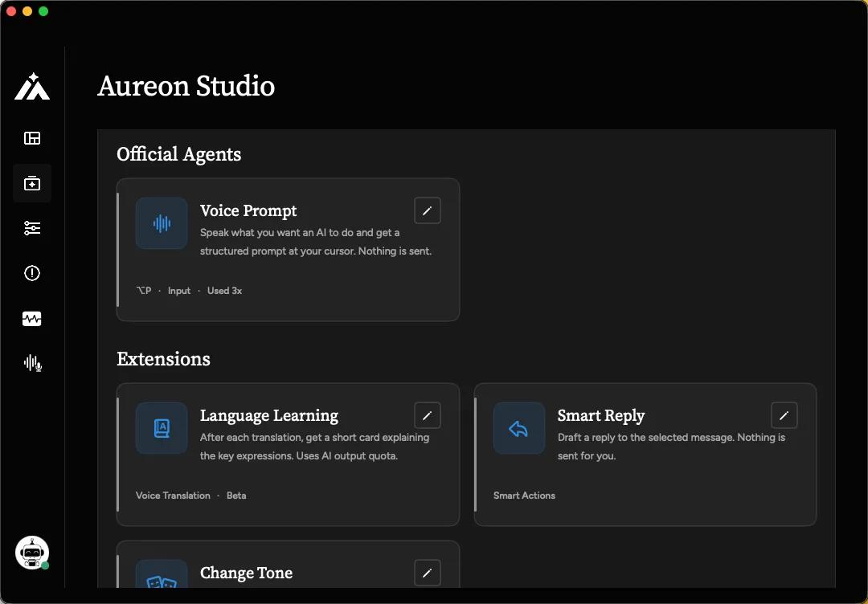Open the Voice Prompt card title
Image resolution: width=868 pixels, height=604 pixels.
248,210
